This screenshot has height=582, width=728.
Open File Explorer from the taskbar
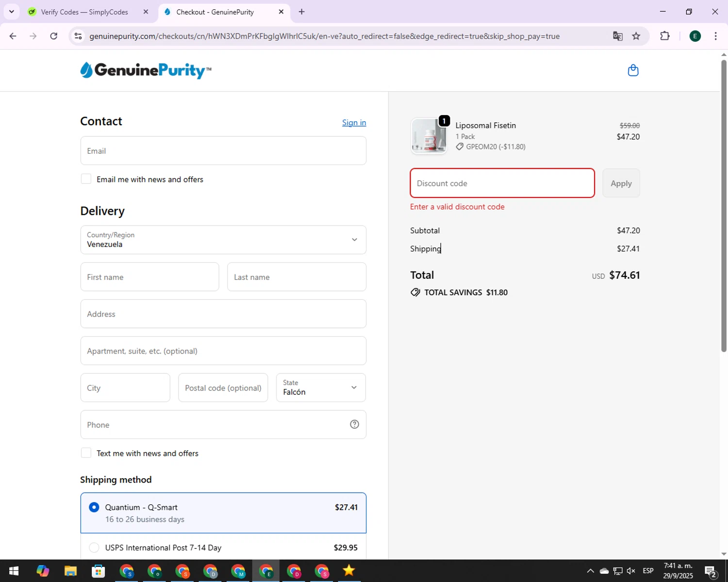click(x=70, y=571)
